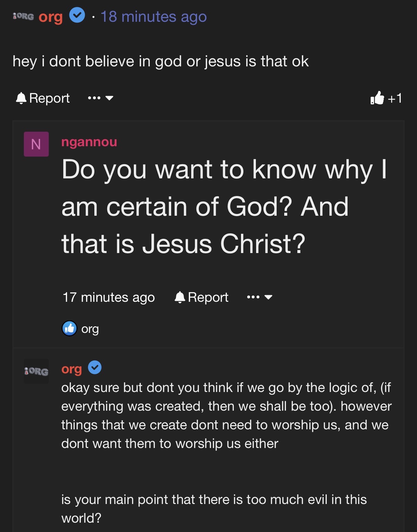Toggle the +1 like count on the top post

pyautogui.click(x=395, y=99)
